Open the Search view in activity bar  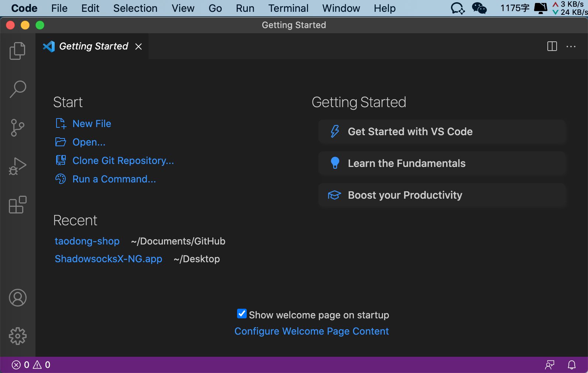[17, 89]
